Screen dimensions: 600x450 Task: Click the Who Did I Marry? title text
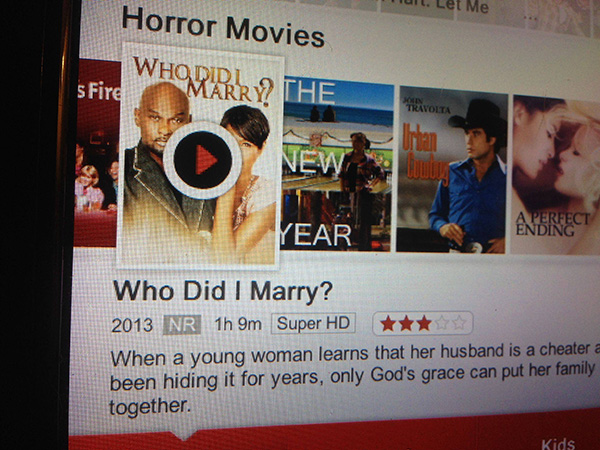click(223, 292)
